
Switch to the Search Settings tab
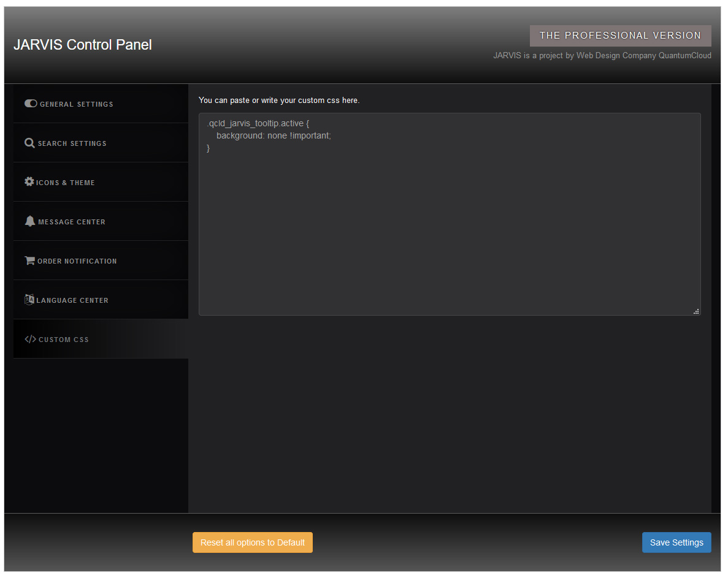coord(101,143)
